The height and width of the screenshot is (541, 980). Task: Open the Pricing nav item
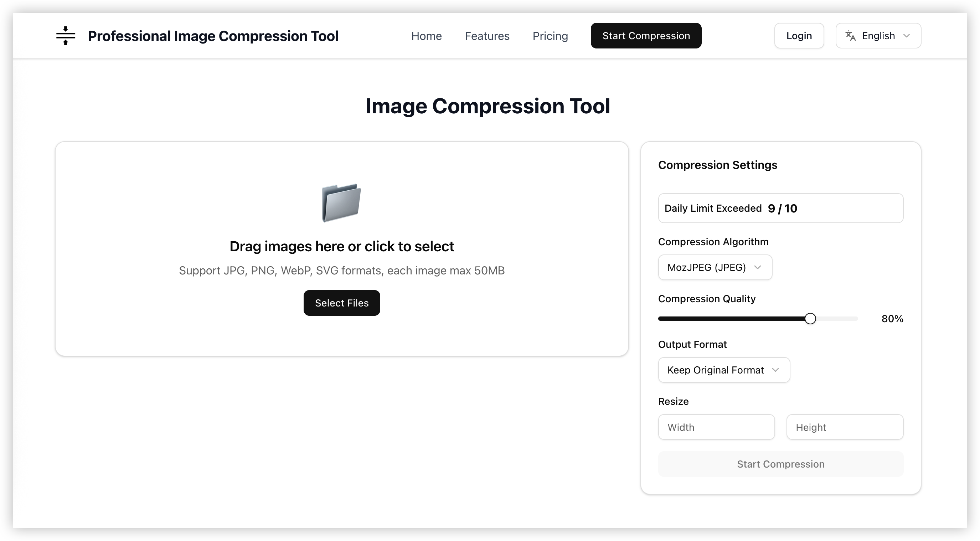pos(550,36)
